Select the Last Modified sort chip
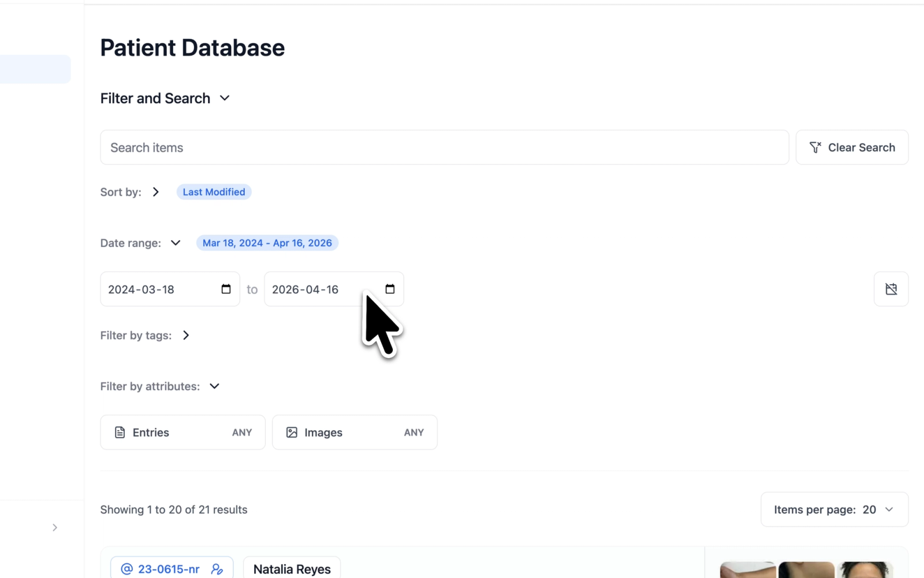924x578 pixels. pos(214,192)
